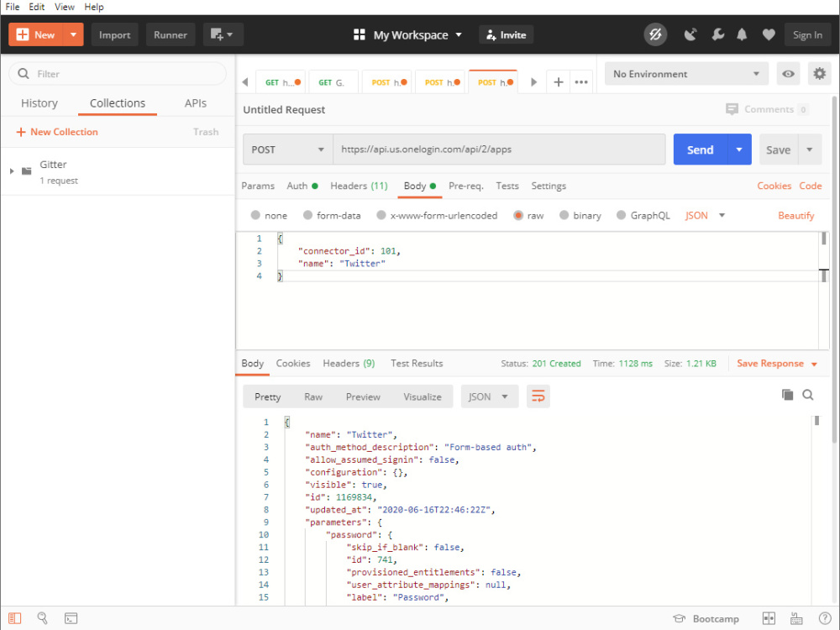The height and width of the screenshot is (630, 840).
Task: Select x-www-form-urlencoded body type
Action: click(437, 215)
